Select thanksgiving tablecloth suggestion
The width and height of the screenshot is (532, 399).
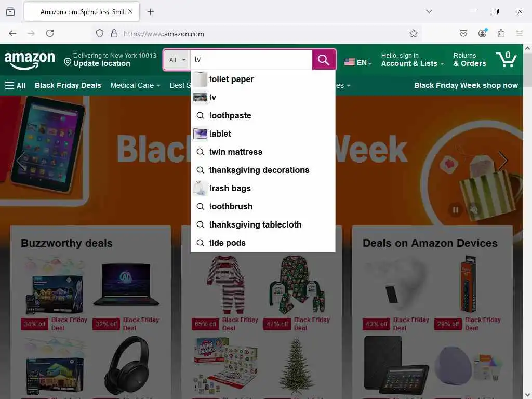[x=263, y=224]
